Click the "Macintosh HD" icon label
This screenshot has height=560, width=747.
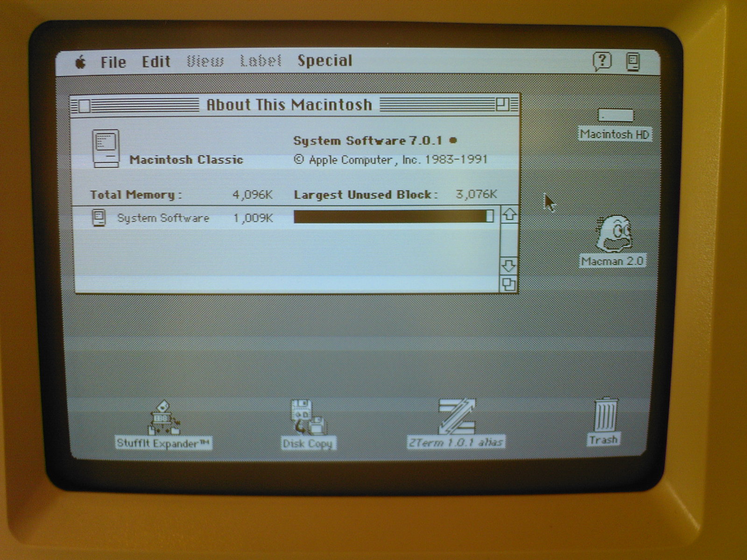point(614,134)
